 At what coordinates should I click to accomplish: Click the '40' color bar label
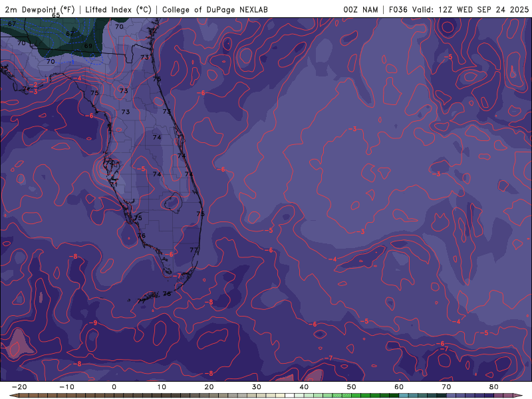pyautogui.click(x=304, y=387)
